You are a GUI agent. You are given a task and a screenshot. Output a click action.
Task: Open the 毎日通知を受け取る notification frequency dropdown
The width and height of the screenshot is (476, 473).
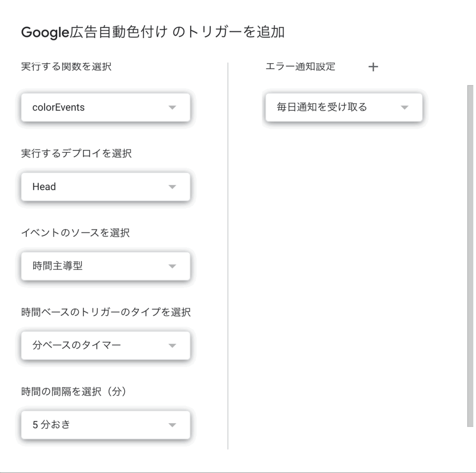click(344, 107)
